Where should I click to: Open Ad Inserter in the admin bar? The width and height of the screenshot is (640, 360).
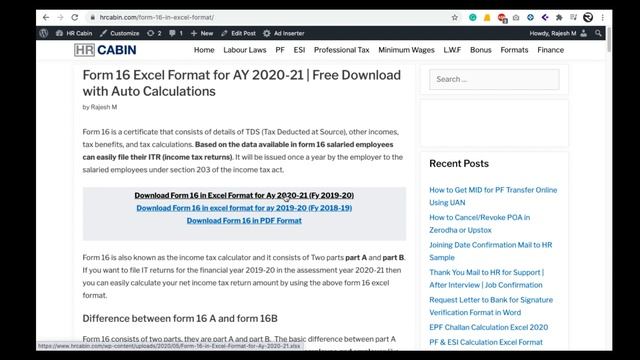click(x=284, y=33)
